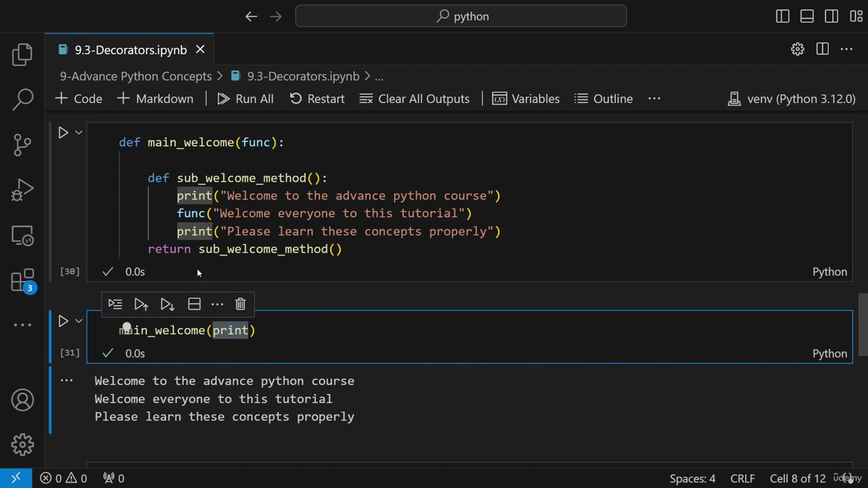Open remote window status bar button
Viewport: 868px width, 488px height.
click(x=16, y=479)
